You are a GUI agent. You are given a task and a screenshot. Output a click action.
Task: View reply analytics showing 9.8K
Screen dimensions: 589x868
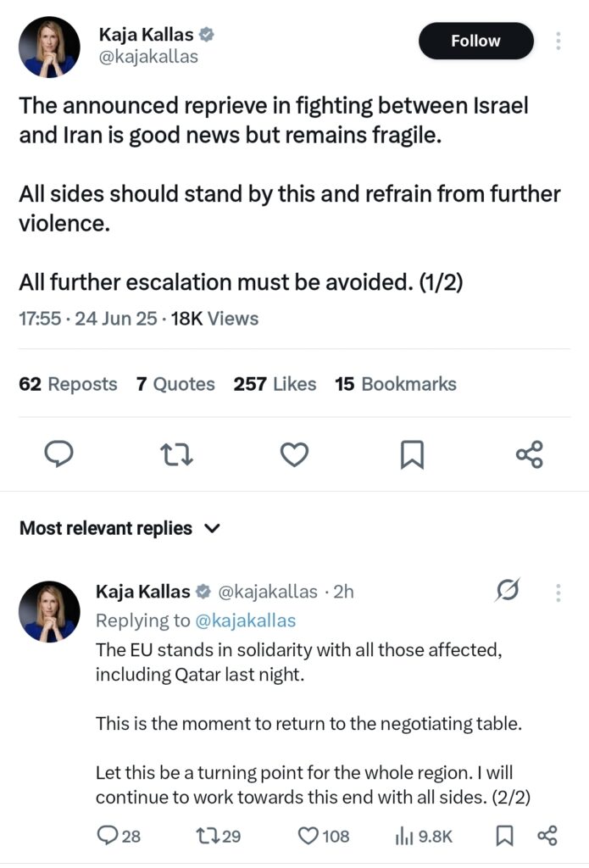[x=424, y=837]
